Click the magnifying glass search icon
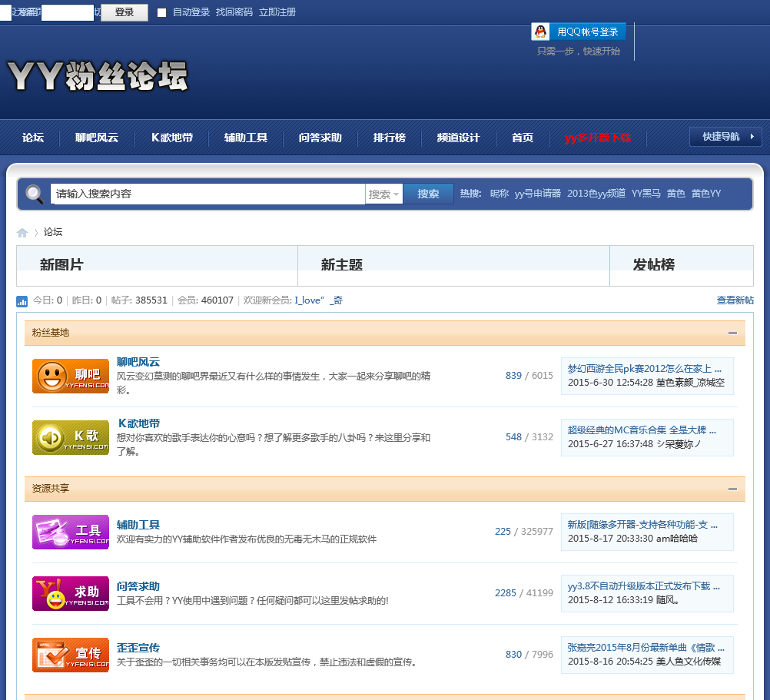Viewport: 770px width, 700px height. click(34, 194)
